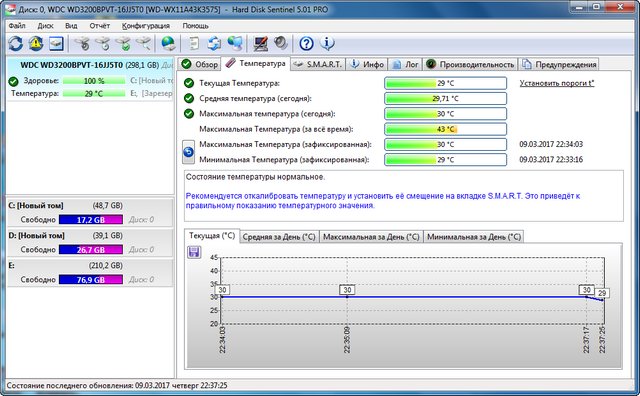Screen dimensions: 640x396
Task: Click the floppy save icon above the chart
Action: click(x=194, y=252)
